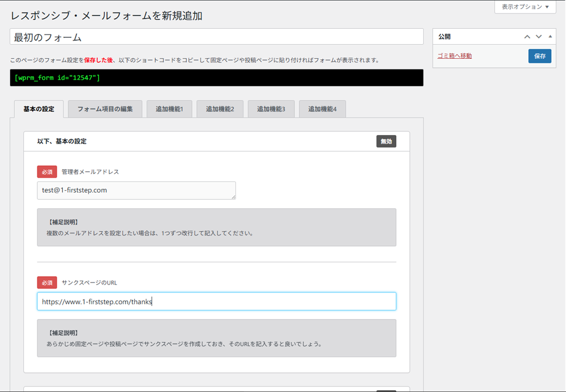566x392 pixels.
Task: Focus the サンクスページのURL input field
Action: click(216, 301)
